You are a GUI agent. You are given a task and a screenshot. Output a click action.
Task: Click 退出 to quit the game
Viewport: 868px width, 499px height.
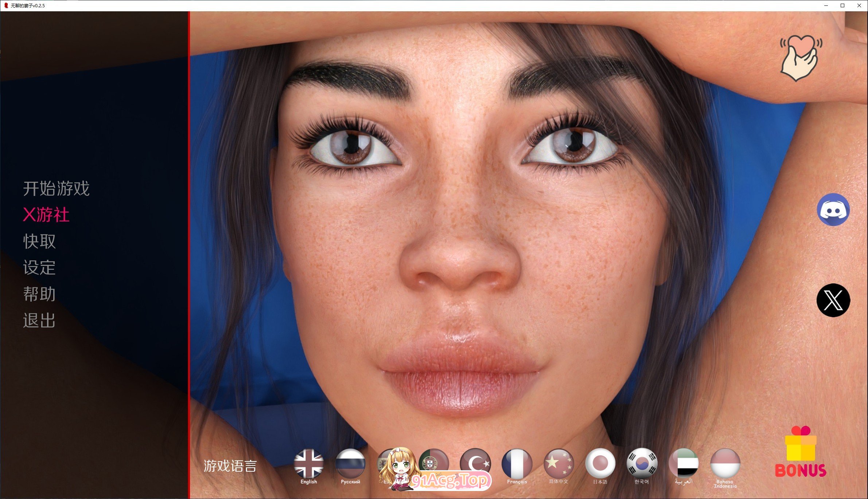[39, 321]
